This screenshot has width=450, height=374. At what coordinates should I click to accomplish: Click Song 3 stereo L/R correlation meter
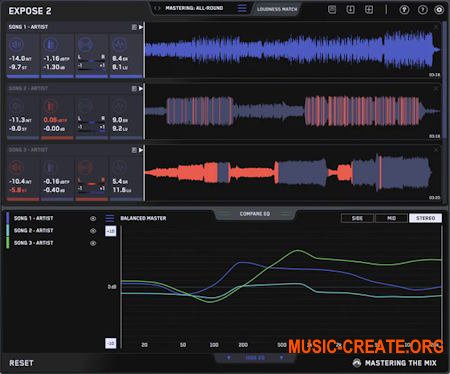pos(91,185)
